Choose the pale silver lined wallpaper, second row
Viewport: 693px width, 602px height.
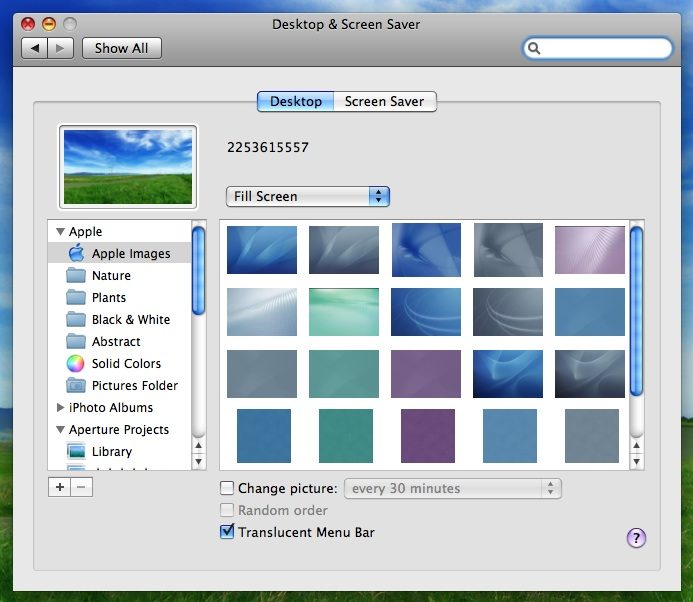[262, 312]
